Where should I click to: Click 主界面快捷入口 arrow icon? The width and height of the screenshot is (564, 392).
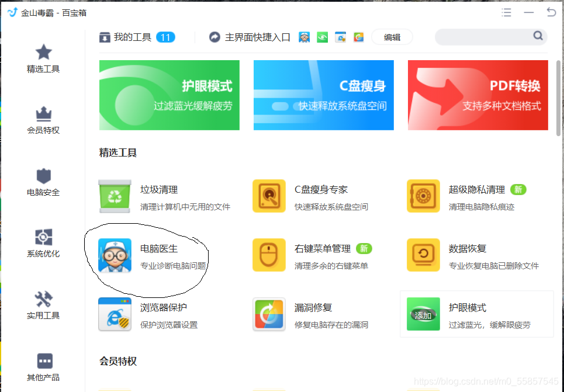(214, 37)
